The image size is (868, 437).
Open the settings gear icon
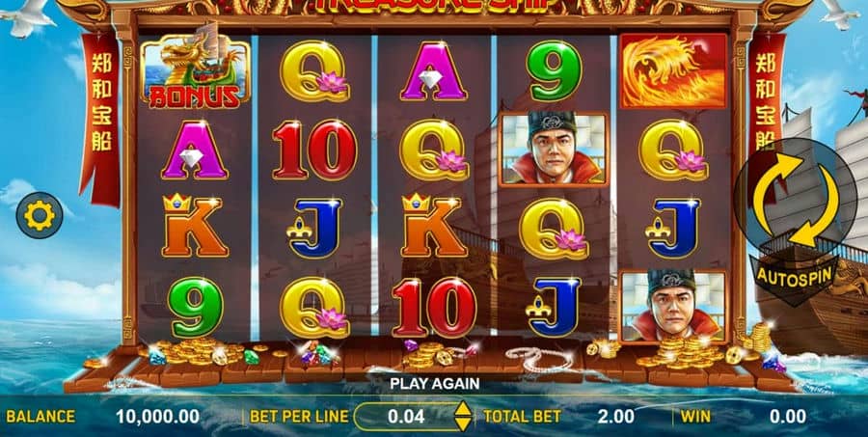pyautogui.click(x=40, y=215)
